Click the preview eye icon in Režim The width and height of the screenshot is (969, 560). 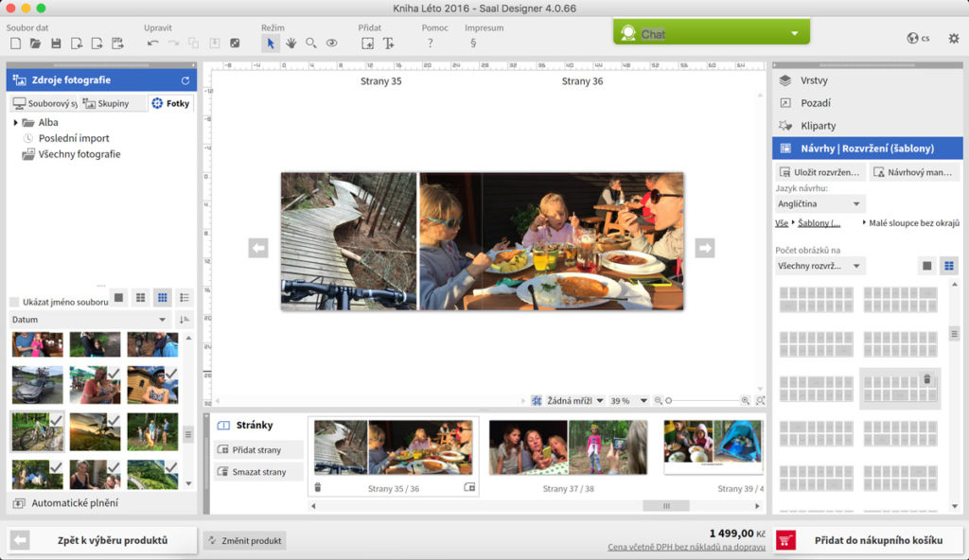click(332, 44)
